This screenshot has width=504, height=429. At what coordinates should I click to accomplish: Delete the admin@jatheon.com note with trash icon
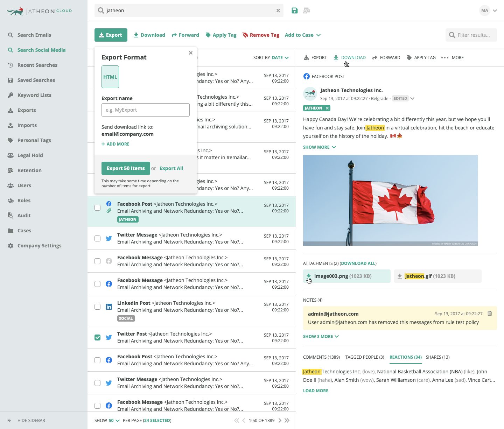point(490,314)
